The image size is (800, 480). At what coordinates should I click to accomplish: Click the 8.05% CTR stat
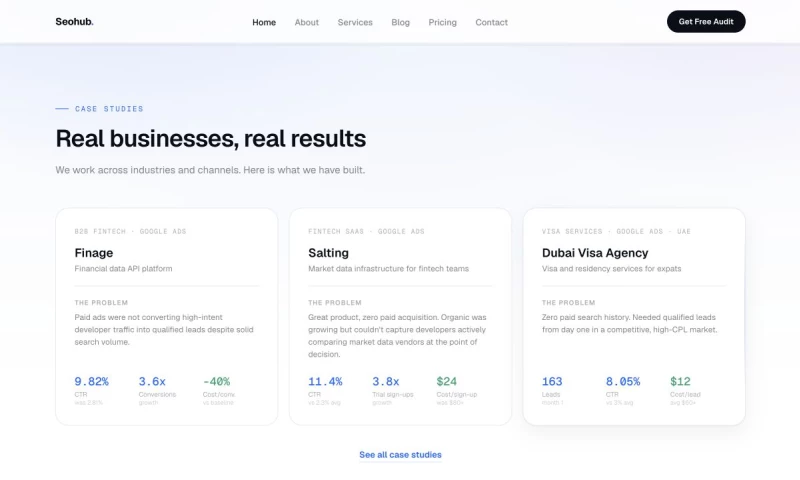[x=623, y=382]
